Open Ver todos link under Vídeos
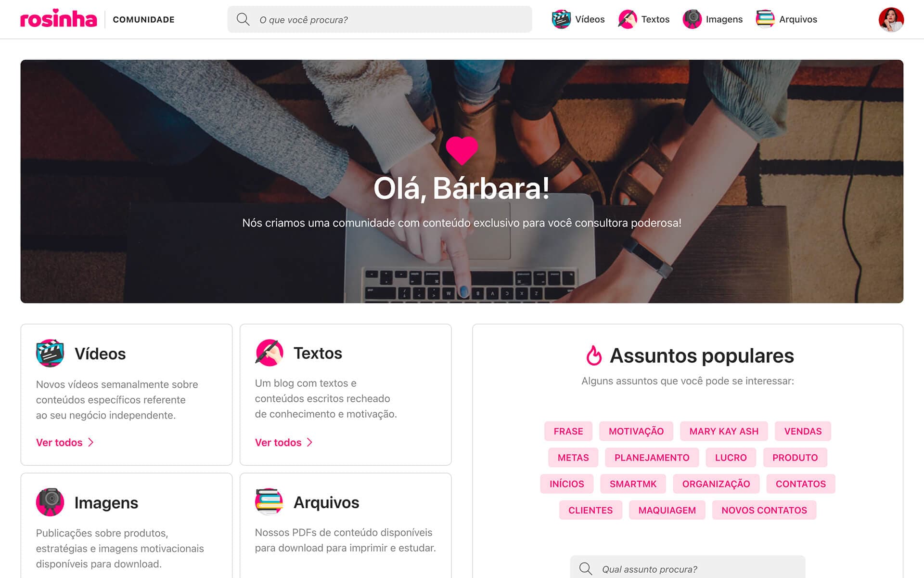The image size is (924, 578). pos(65,442)
